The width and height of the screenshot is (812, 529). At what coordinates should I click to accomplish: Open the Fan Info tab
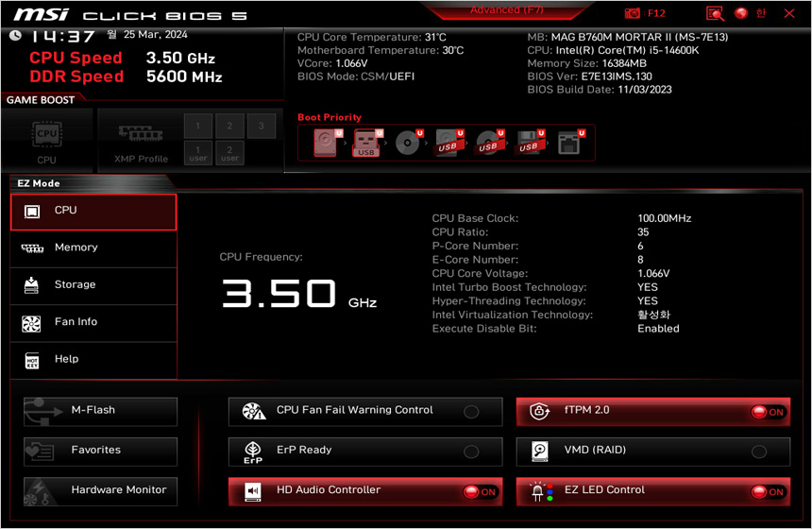pyautogui.click(x=93, y=323)
